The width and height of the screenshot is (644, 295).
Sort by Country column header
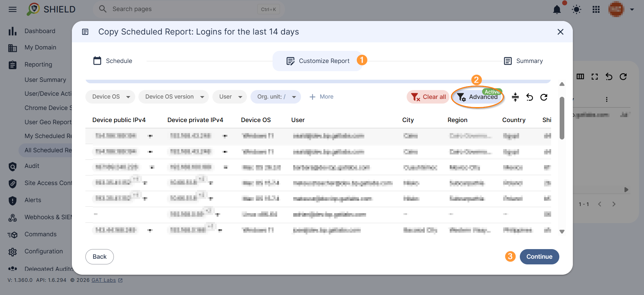(x=514, y=120)
